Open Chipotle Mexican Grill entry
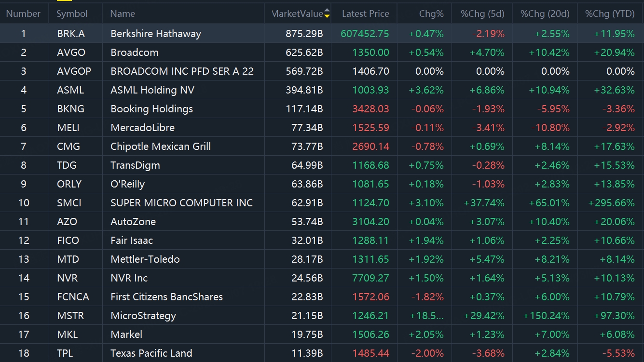Screen dimensions: 644x362 pyautogui.click(x=160, y=147)
